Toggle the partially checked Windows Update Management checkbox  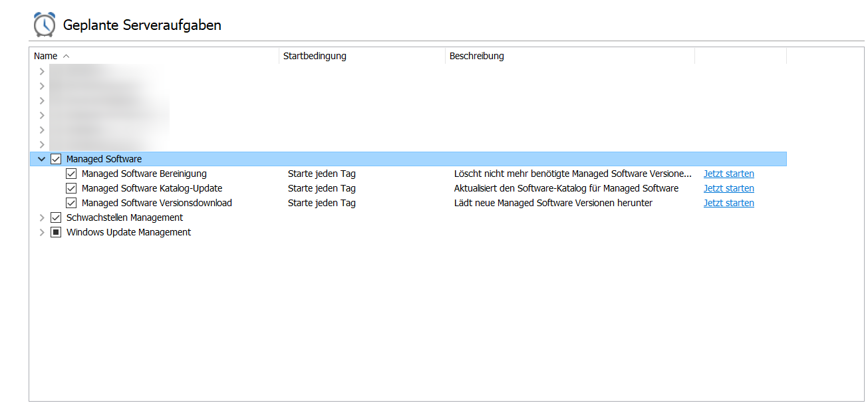56,232
